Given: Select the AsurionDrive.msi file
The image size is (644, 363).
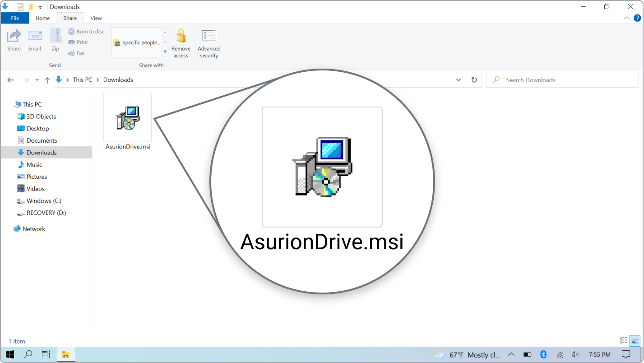Looking at the screenshot, I should point(128,122).
